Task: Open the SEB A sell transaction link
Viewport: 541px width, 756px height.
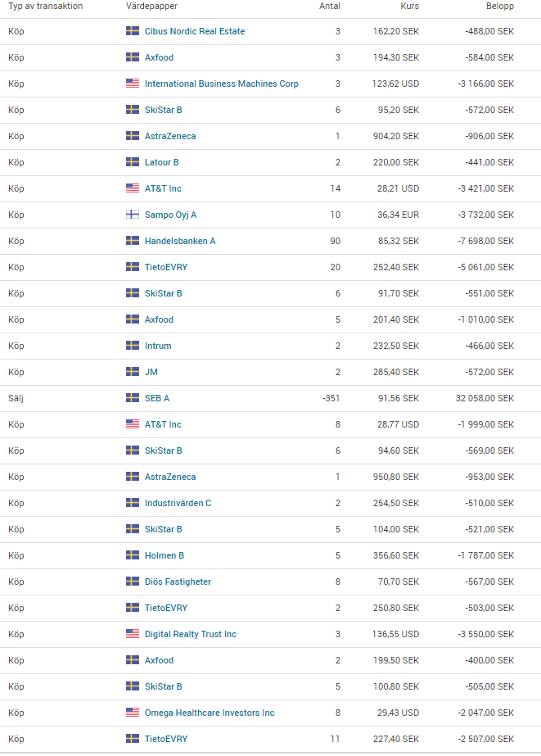Action: click(x=157, y=398)
